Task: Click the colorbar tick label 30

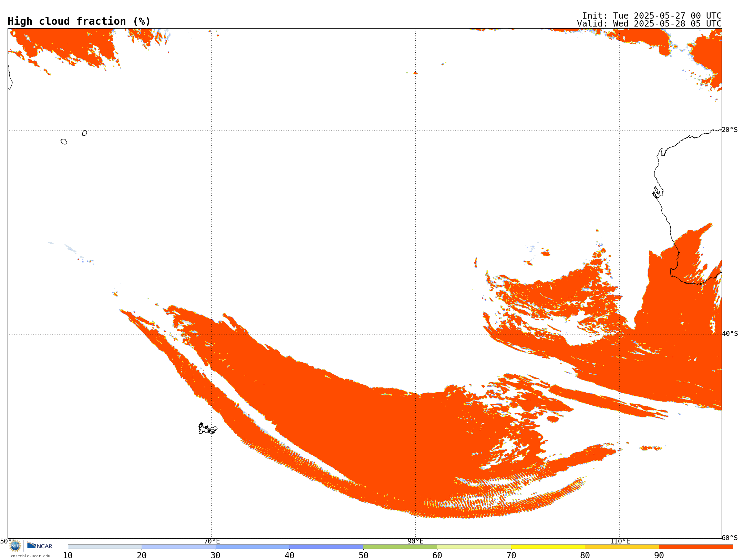Action: [x=216, y=556]
